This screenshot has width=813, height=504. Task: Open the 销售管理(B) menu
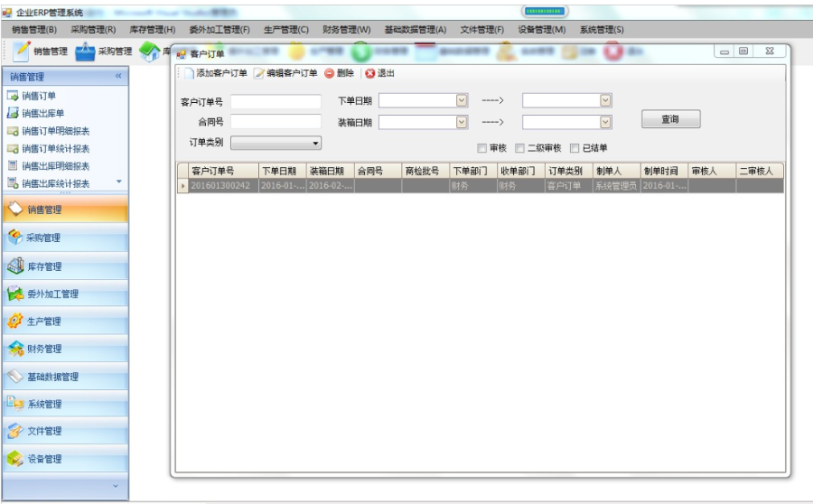pyautogui.click(x=34, y=30)
